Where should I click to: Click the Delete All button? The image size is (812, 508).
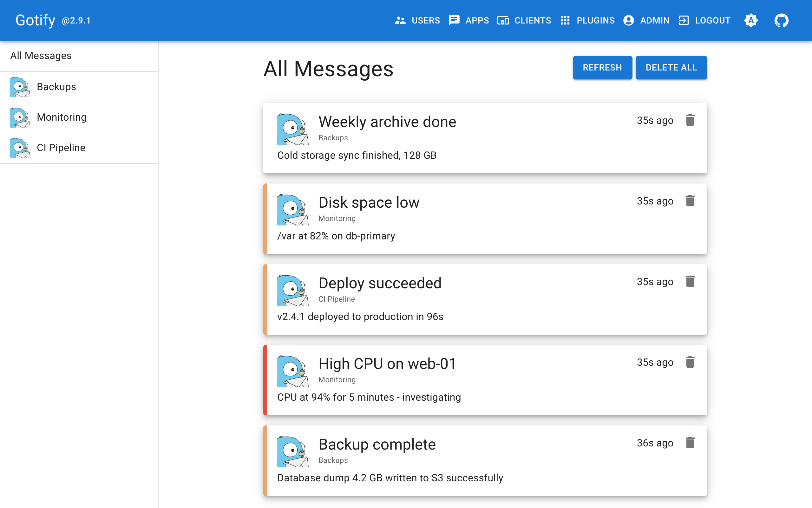[671, 68]
